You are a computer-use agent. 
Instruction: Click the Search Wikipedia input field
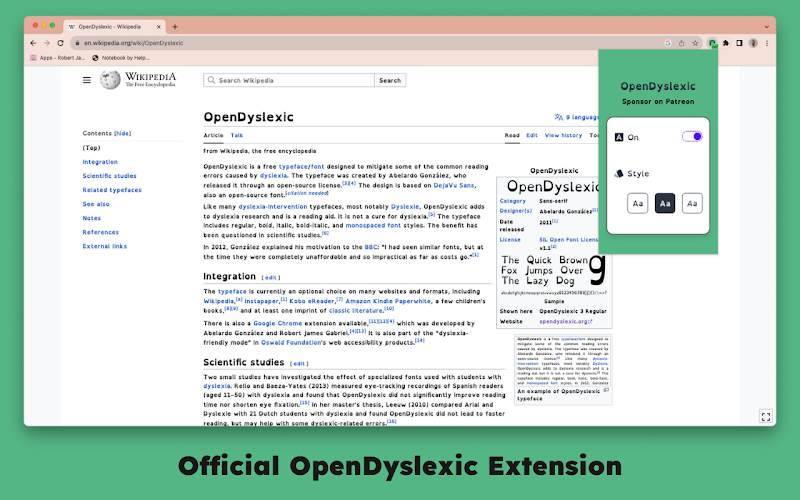[x=289, y=80]
